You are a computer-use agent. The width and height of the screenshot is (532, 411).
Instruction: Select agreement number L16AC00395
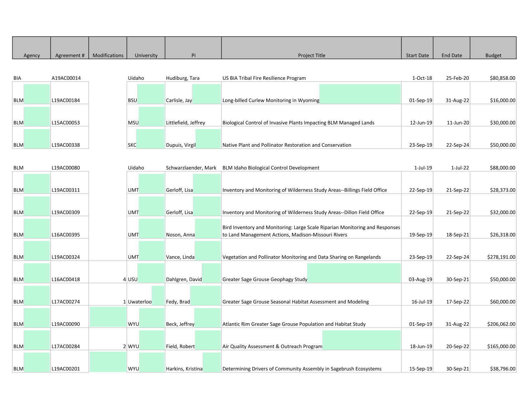tap(65, 235)
